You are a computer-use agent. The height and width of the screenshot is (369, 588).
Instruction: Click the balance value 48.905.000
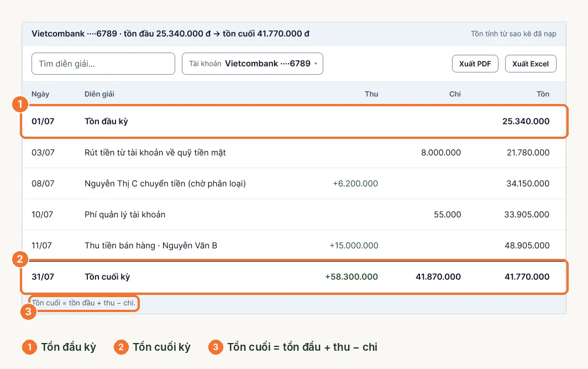click(527, 246)
